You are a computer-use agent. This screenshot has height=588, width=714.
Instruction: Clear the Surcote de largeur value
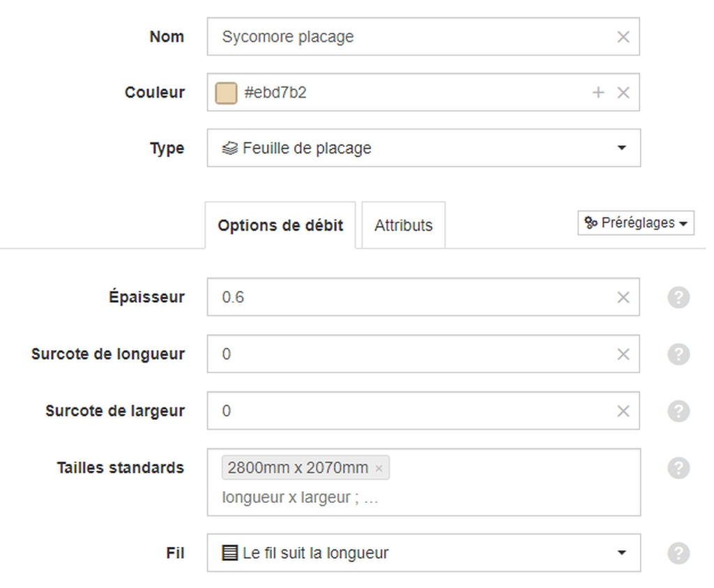(x=623, y=412)
